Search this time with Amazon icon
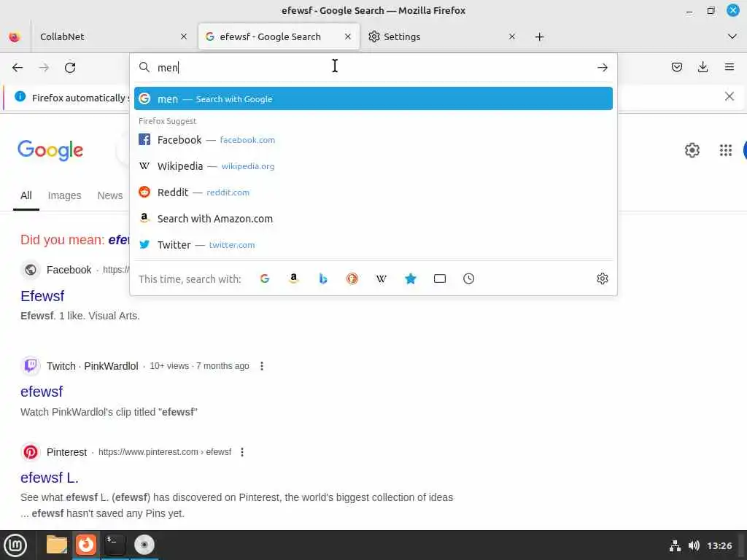This screenshot has width=747, height=560. 294,279
